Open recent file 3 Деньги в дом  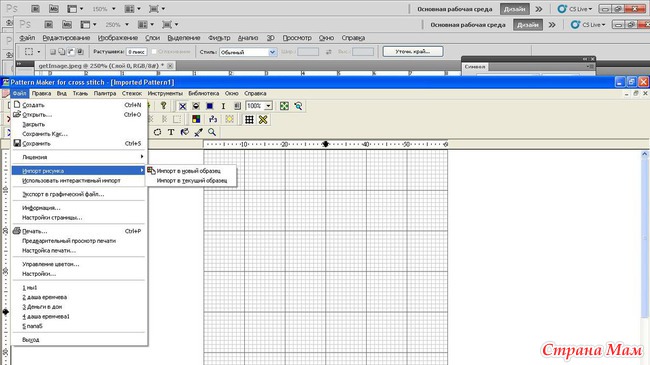tap(42, 307)
